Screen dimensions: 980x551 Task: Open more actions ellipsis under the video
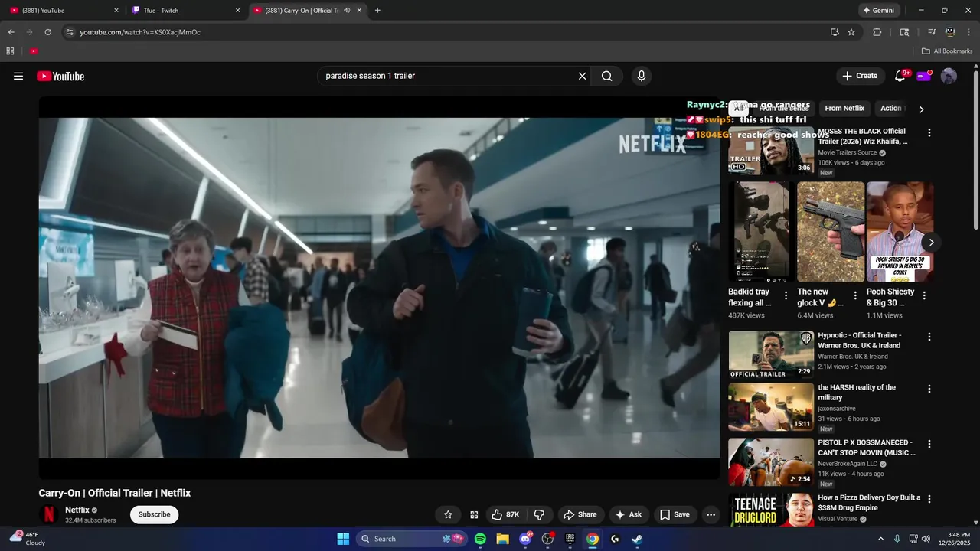tap(710, 514)
